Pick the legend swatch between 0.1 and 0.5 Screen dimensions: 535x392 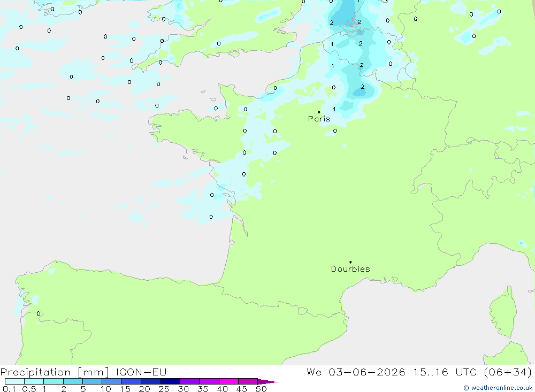14,381
